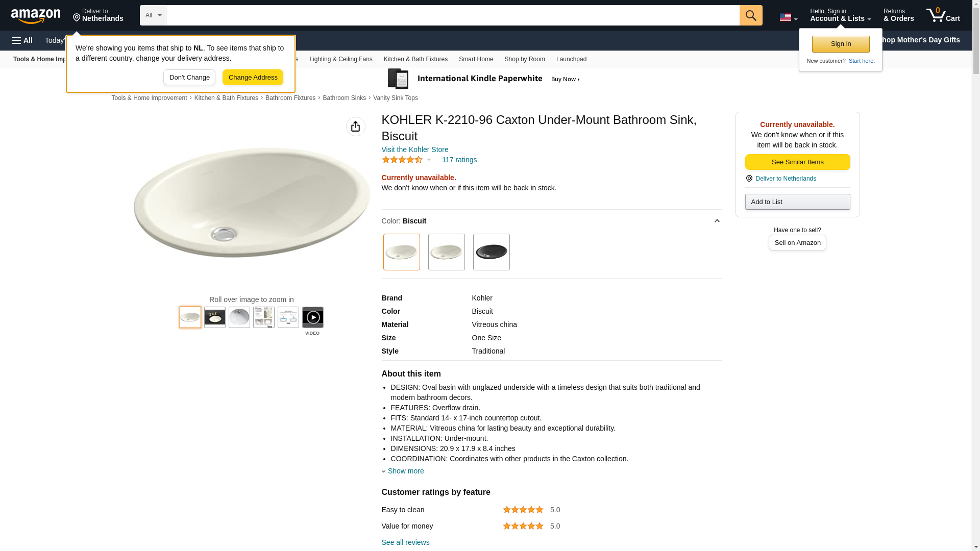Open Shop by Room menu item

pos(525,59)
